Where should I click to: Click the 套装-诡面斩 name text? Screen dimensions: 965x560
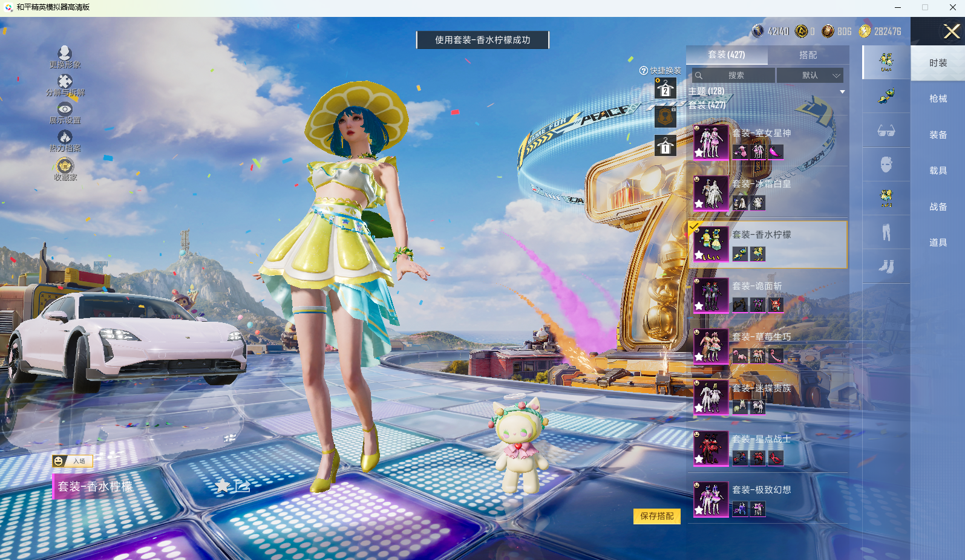(x=757, y=286)
